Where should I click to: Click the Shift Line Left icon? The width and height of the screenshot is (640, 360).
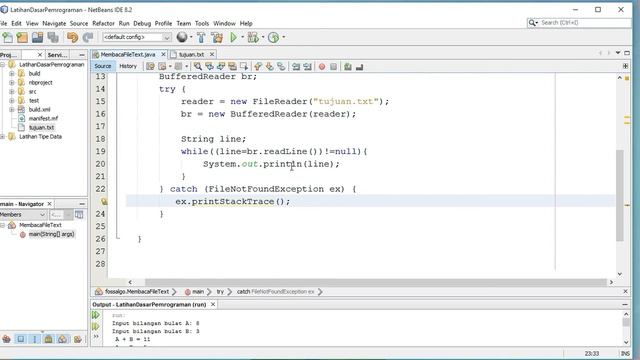(x=296, y=67)
